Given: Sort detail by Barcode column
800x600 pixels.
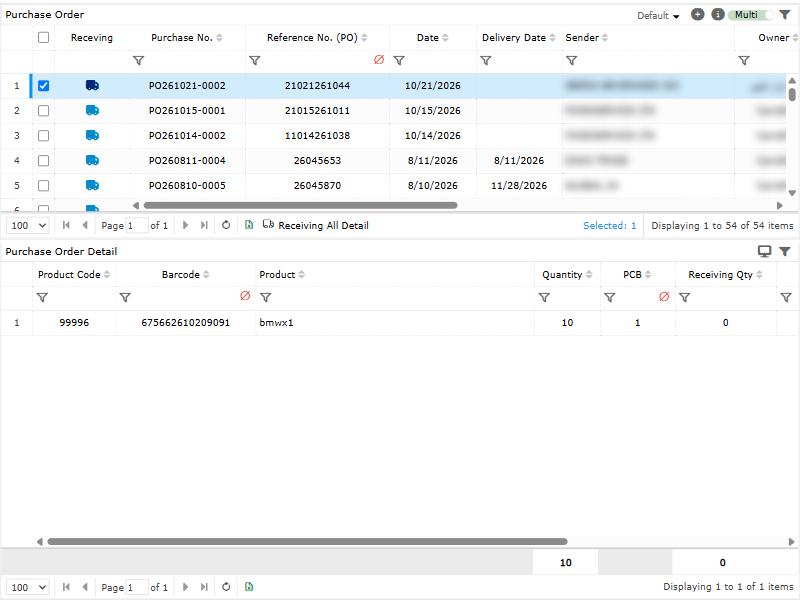Looking at the screenshot, I should 185,274.
